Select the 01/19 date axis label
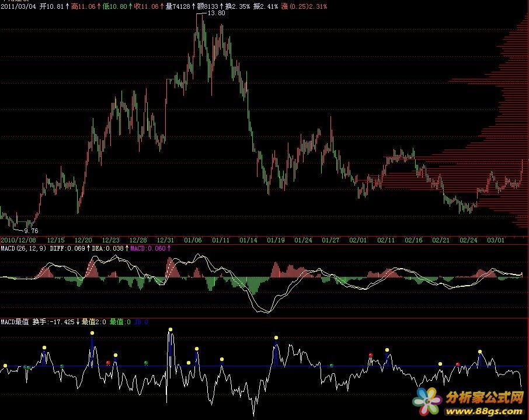The width and height of the screenshot is (529, 420). point(276,240)
